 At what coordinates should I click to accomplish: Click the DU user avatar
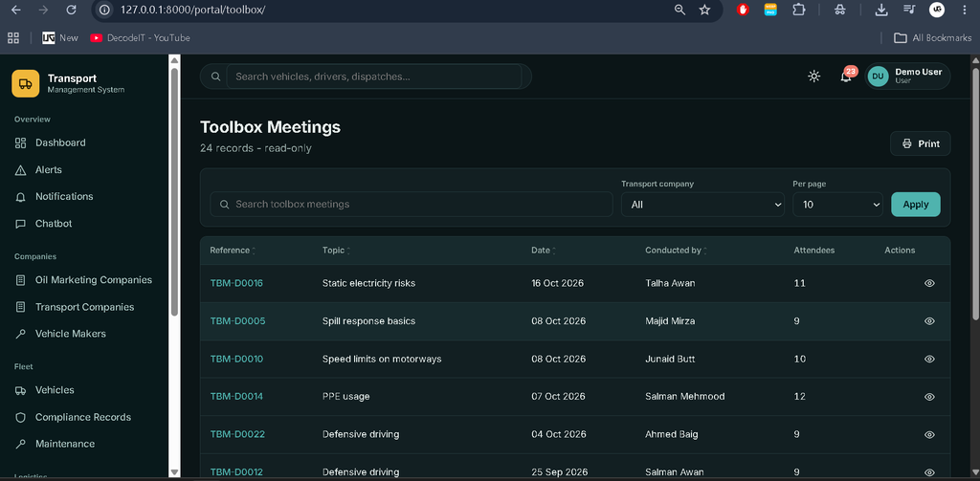879,77
